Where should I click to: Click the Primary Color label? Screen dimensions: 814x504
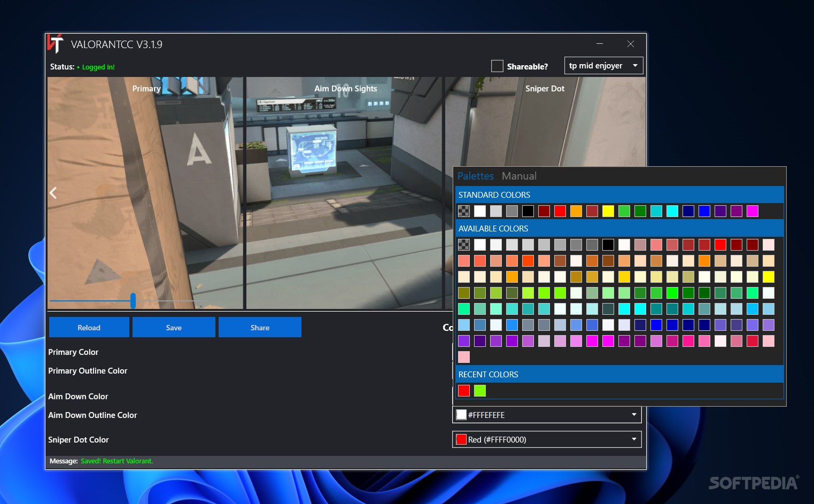pos(73,352)
